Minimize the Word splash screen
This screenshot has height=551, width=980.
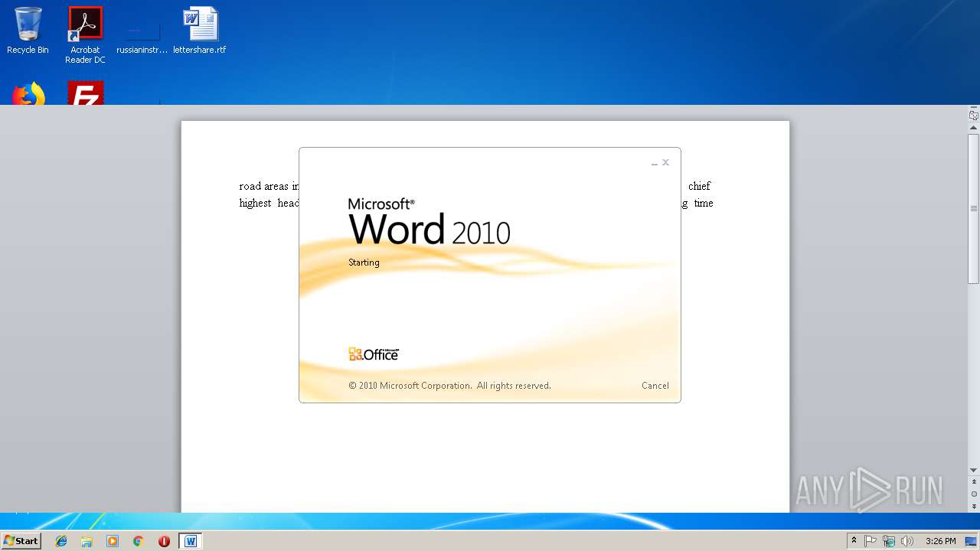click(x=654, y=163)
